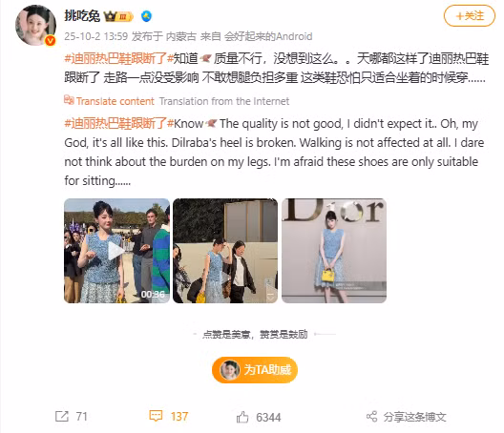Click the comment count 137
Viewport: 504px width, 433px height.
(179, 416)
